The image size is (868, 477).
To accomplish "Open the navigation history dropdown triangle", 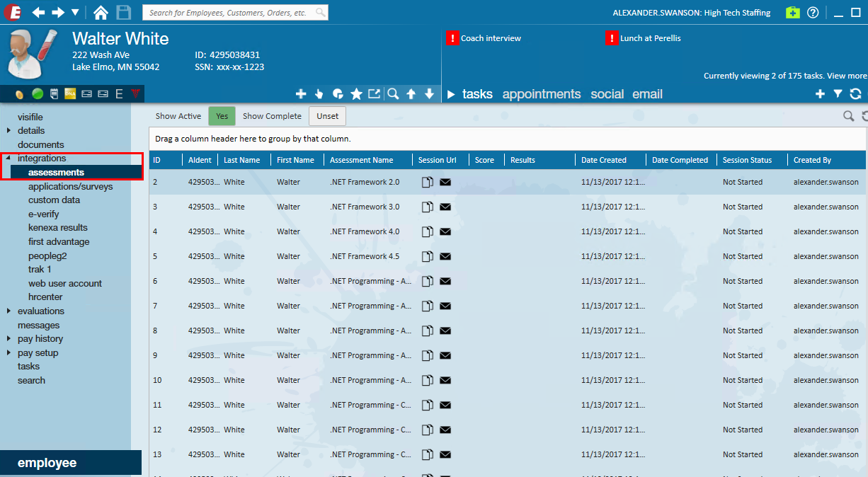I will pos(75,13).
